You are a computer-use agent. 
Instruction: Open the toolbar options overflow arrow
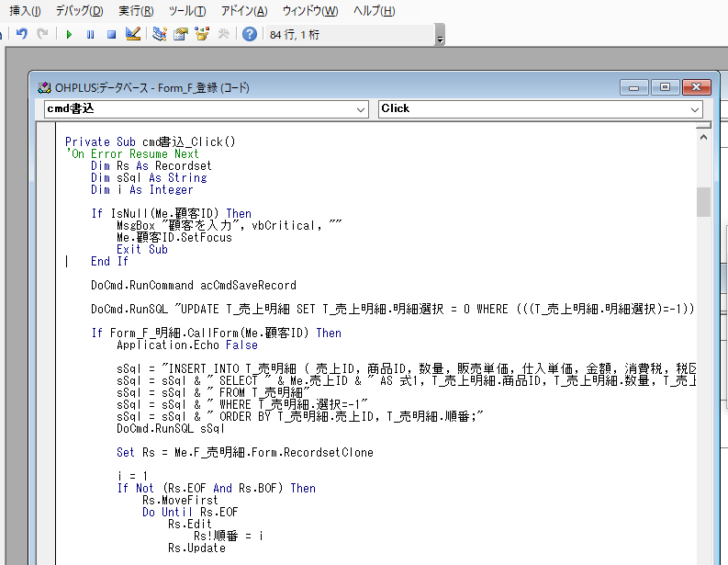pos(440,39)
